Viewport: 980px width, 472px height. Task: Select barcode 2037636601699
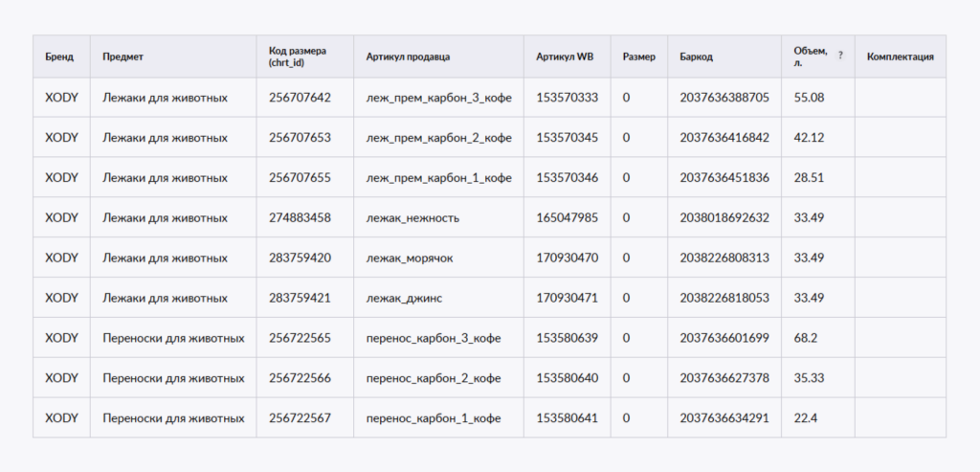[x=724, y=339]
